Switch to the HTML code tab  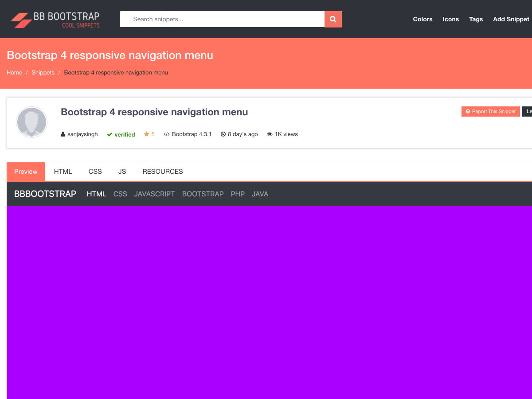coord(63,172)
